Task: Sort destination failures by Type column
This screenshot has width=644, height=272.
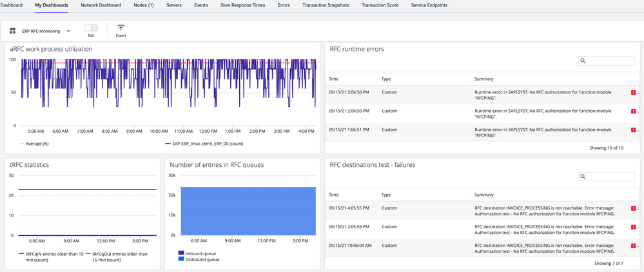Action: (x=386, y=195)
